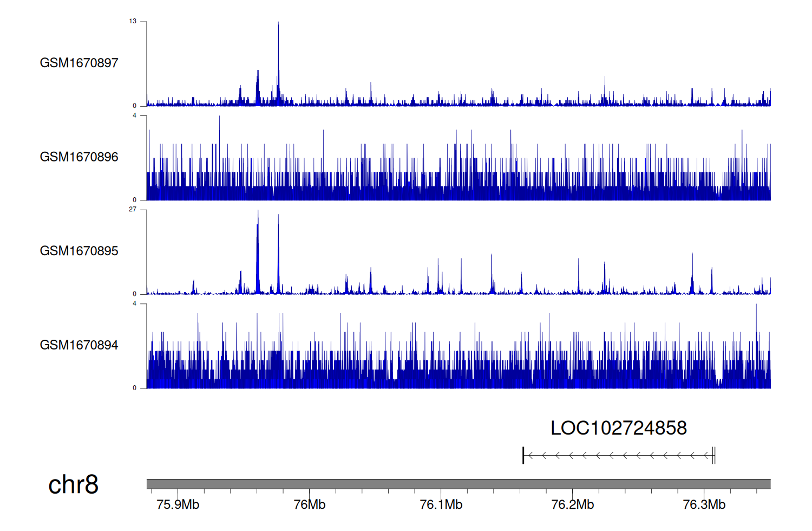Click the gray chr8 ideogram bar
The height and width of the screenshot is (531, 812).
click(x=458, y=484)
